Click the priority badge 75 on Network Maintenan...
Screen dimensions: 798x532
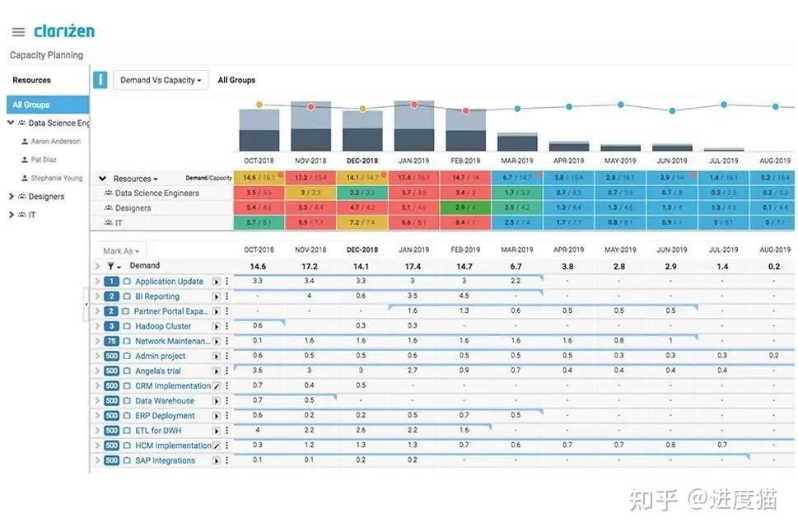pyautogui.click(x=111, y=341)
